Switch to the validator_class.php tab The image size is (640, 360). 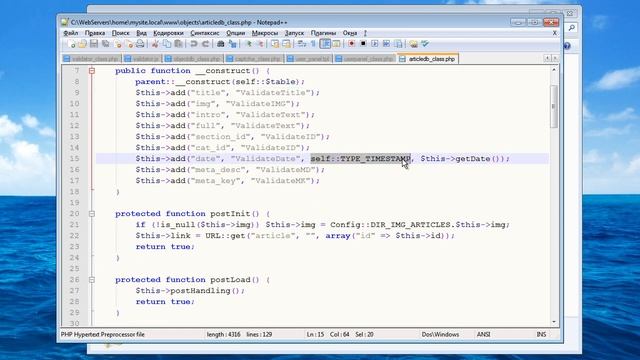click(91, 59)
